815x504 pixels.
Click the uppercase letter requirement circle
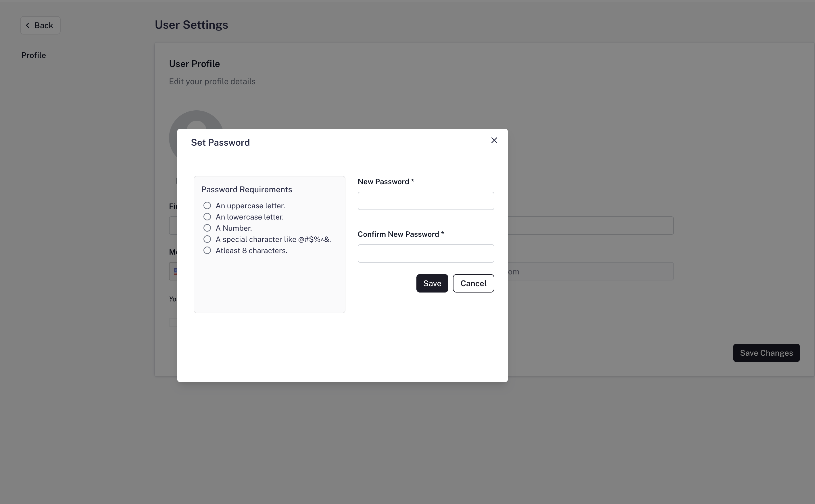(x=207, y=206)
